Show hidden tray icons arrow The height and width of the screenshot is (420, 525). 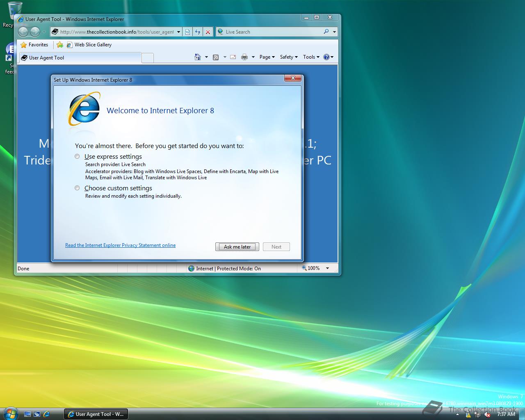click(x=458, y=414)
